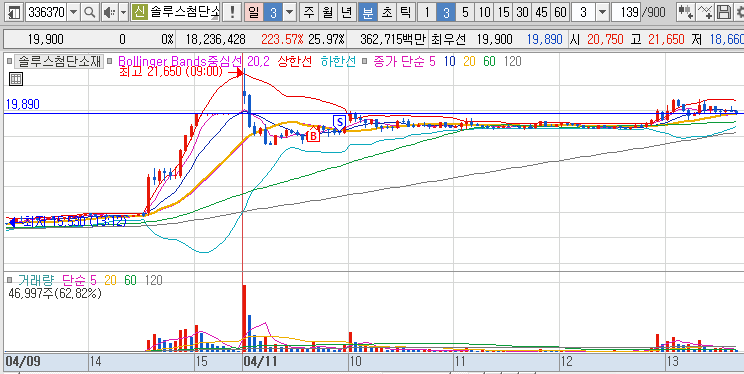The height and width of the screenshot is (374, 744).
Task: Click Bollinger Bands중심선 legend label
Action: pos(180,61)
